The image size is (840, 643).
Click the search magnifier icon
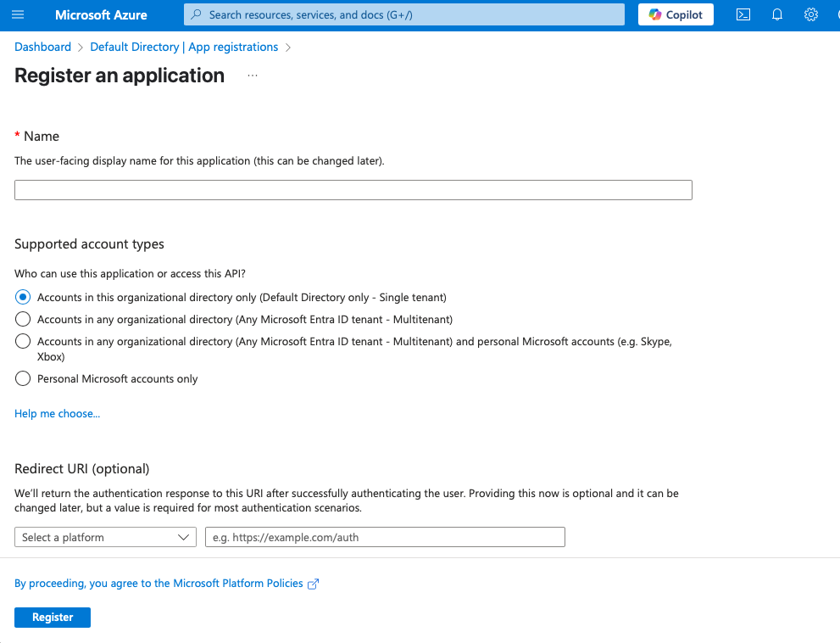(x=197, y=14)
